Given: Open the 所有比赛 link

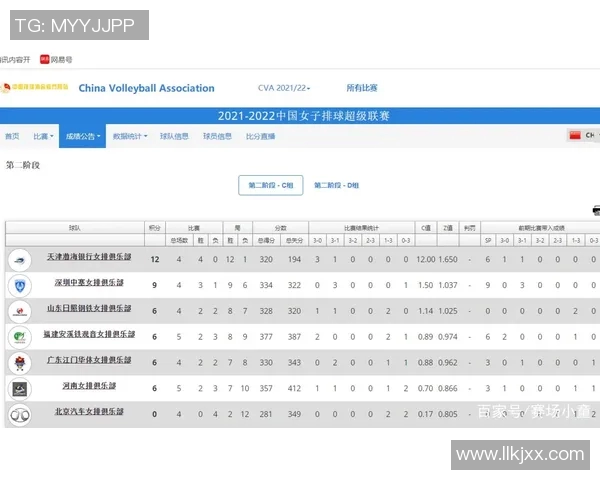Looking at the screenshot, I should click(x=362, y=88).
